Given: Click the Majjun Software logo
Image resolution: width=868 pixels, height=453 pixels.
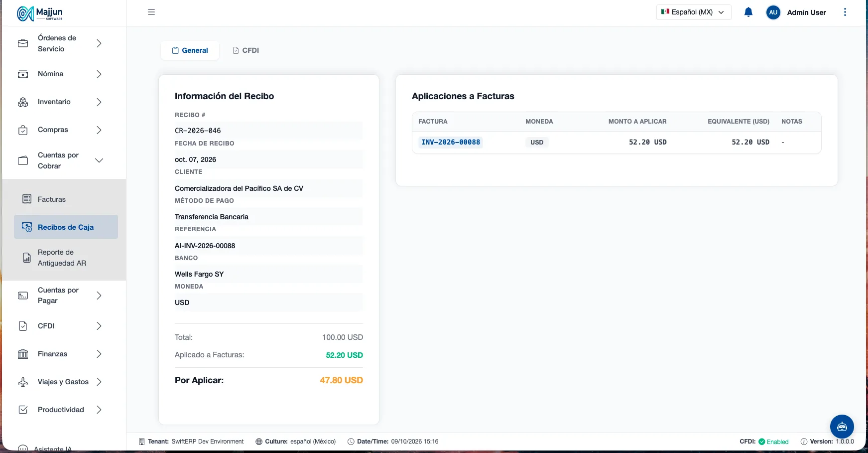Looking at the screenshot, I should 40,13.
